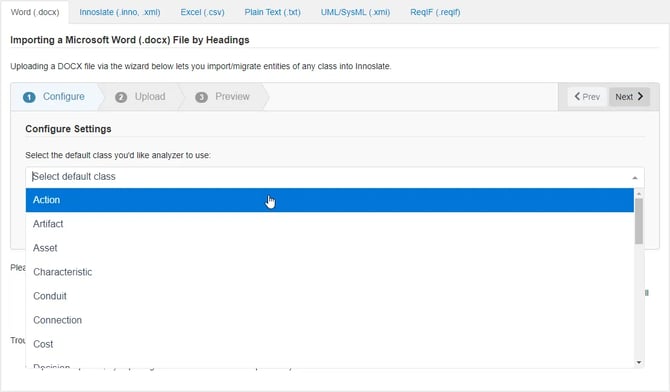Collapse the default class dropdown arrow
670x392 pixels.
[635, 177]
